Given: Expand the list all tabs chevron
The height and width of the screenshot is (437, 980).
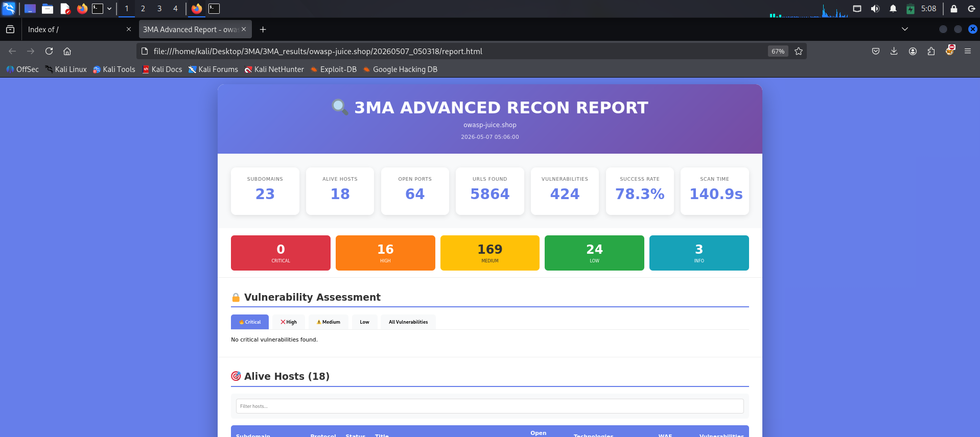Looking at the screenshot, I should point(905,29).
